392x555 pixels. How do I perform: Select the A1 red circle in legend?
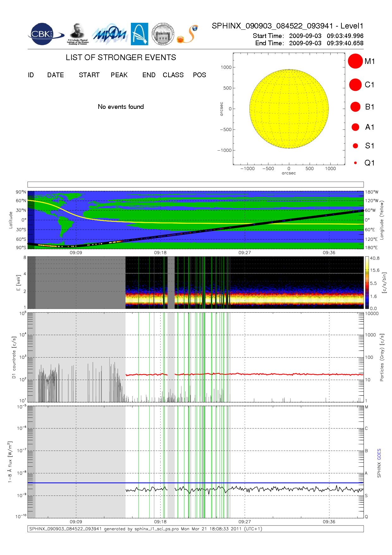pos(355,127)
